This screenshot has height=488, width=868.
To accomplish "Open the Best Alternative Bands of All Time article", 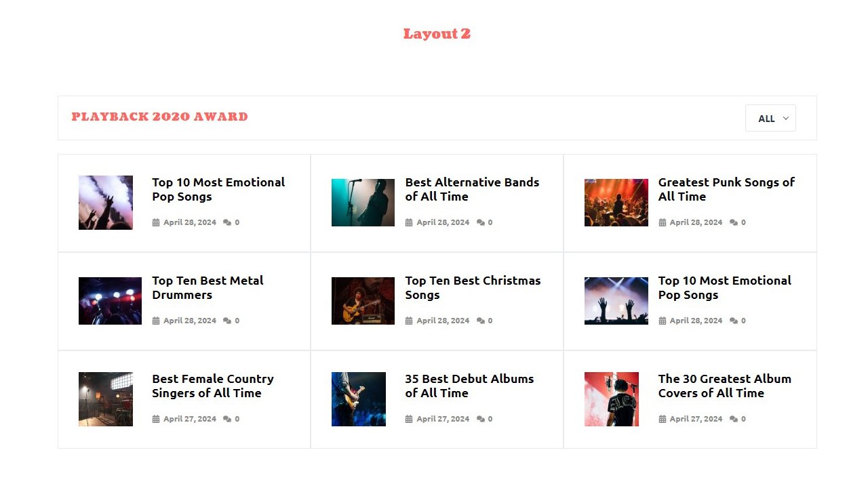I will tap(472, 189).
